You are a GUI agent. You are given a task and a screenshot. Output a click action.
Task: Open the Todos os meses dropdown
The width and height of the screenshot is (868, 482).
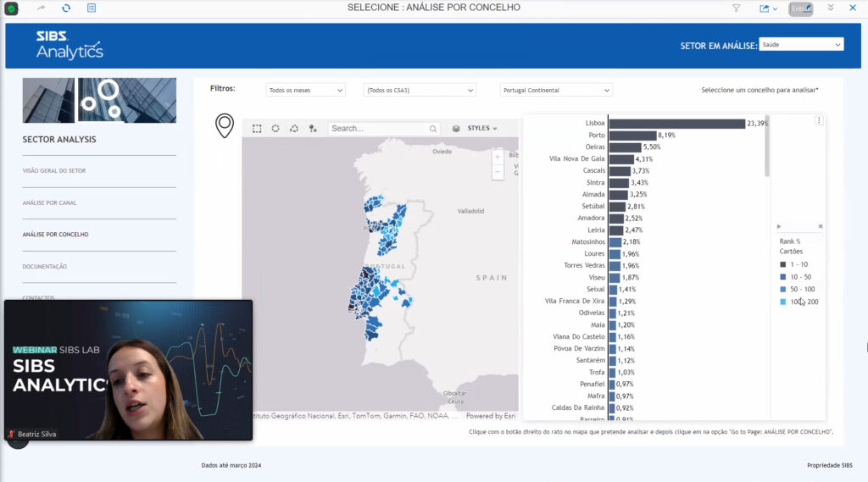[305, 90]
